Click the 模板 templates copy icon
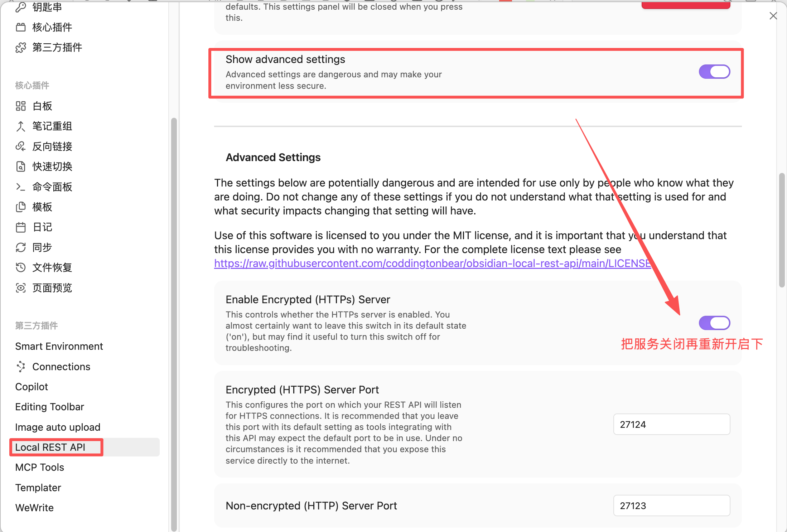 tap(21, 207)
